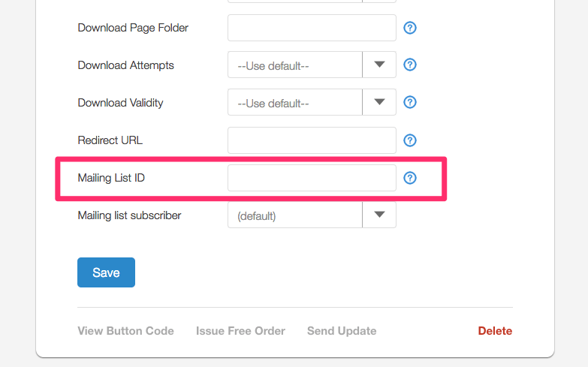Select the Mailing List ID label text
Viewport: 588px width, 367px height.
(x=111, y=178)
